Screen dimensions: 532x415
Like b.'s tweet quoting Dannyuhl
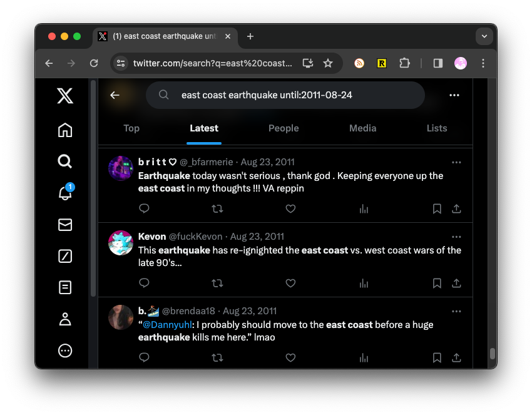(x=290, y=357)
